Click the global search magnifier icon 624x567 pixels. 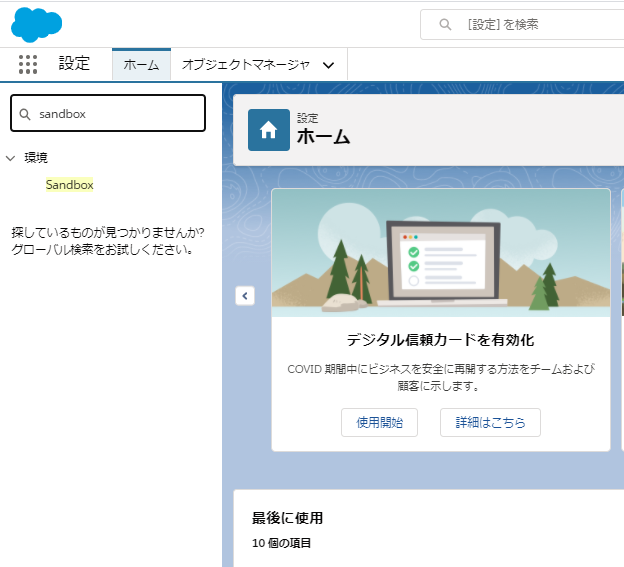[445, 25]
